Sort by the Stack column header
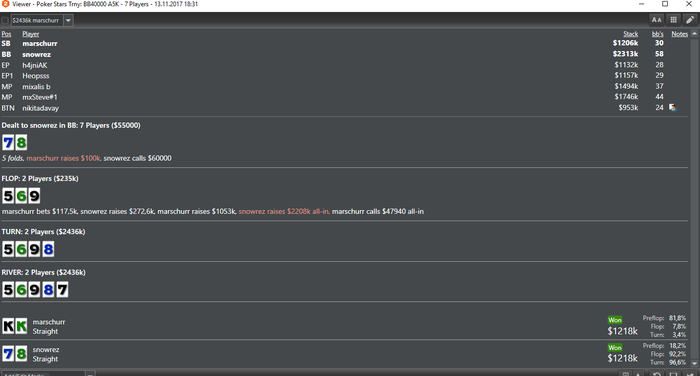This screenshot has height=376, width=700. coord(631,34)
